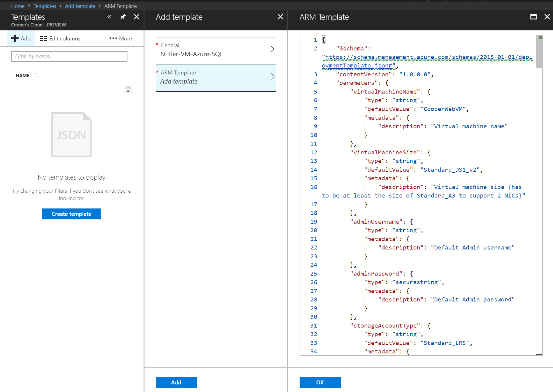The image size is (553, 392).
Task: Close the Templates blade
Action: [x=137, y=17]
